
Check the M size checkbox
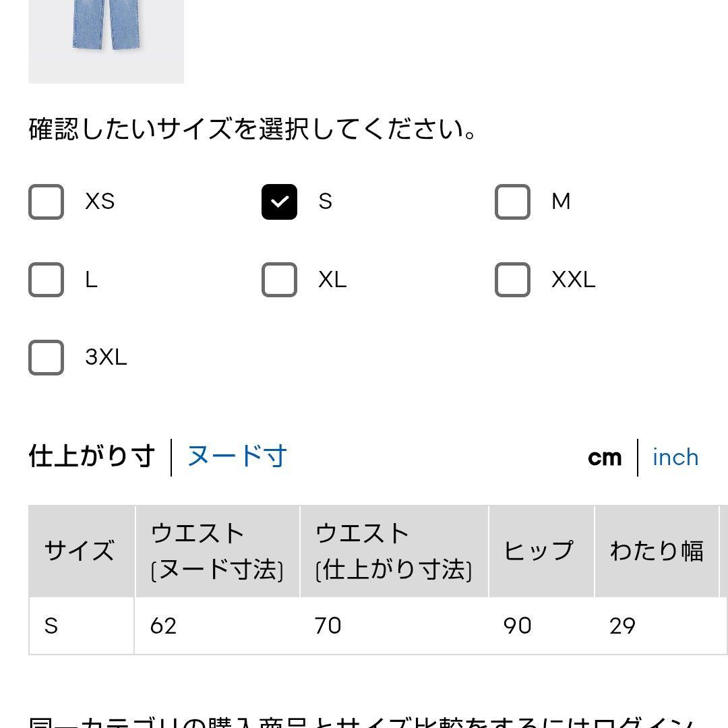[x=512, y=202]
